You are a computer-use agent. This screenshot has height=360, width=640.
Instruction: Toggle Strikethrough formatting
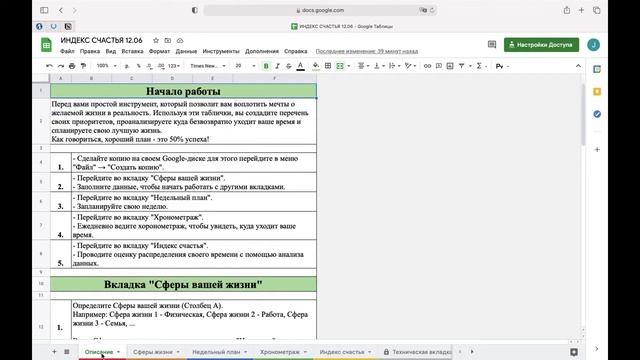(289, 66)
